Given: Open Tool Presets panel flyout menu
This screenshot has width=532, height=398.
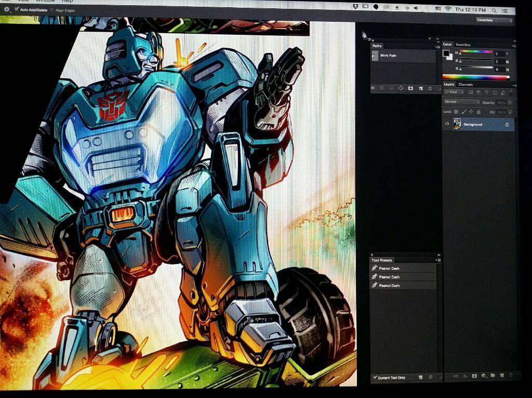Looking at the screenshot, I should pyautogui.click(x=438, y=260).
